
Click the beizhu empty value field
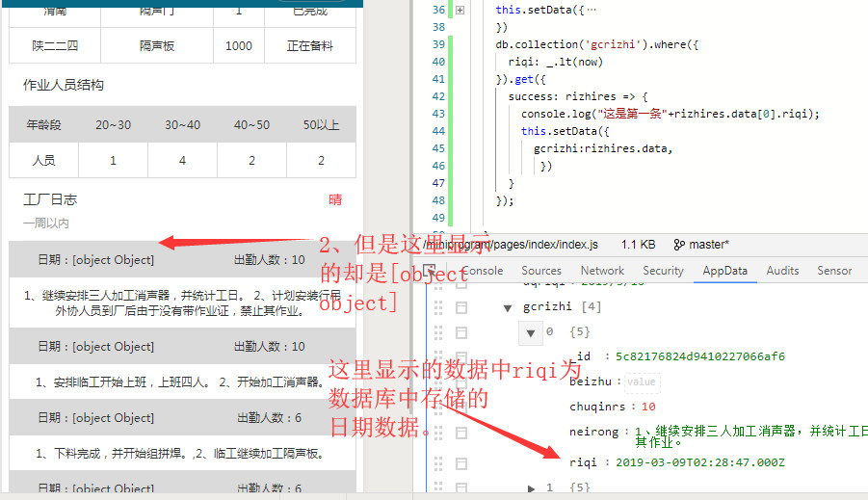[x=643, y=382]
